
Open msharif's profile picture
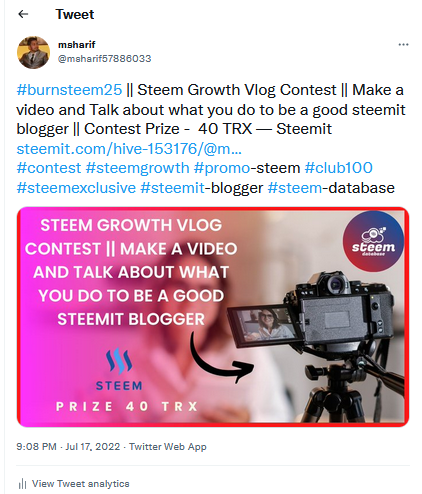[x=33, y=52]
